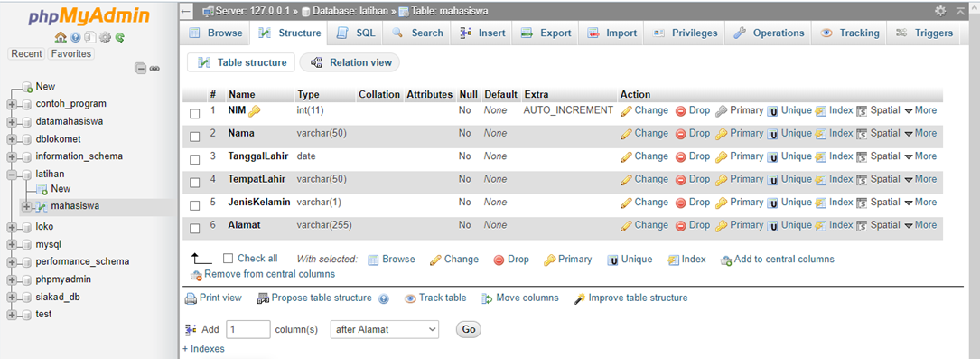Expand the siakad_db database node

coord(11,298)
